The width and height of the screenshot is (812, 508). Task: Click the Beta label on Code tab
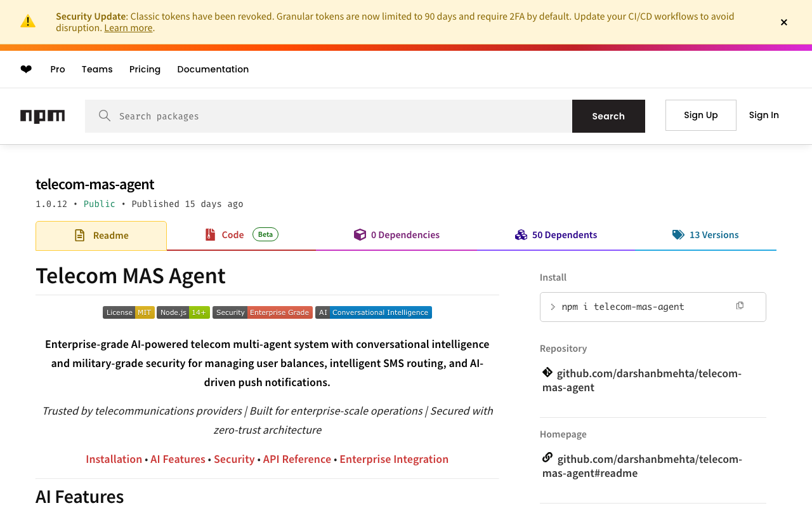(x=265, y=234)
